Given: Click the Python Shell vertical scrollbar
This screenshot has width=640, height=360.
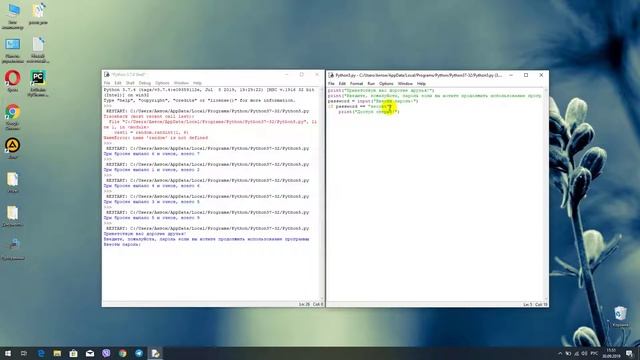Looking at the screenshot, I should tap(322, 193).
